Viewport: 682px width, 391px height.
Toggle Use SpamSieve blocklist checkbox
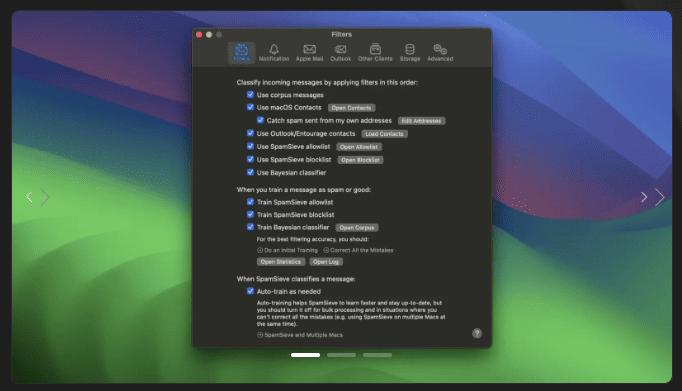250,159
